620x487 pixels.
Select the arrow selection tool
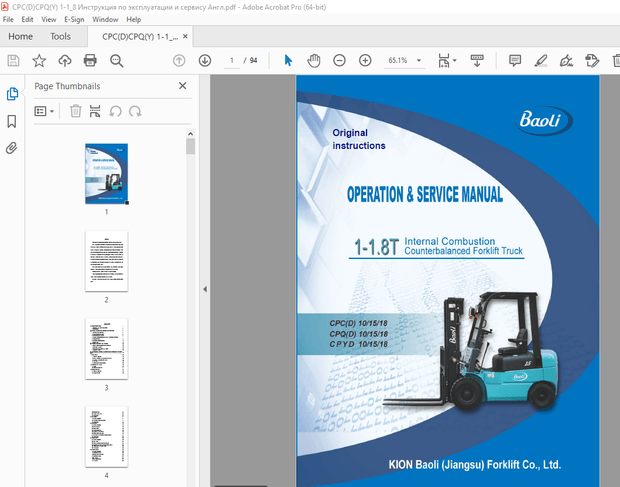point(288,60)
